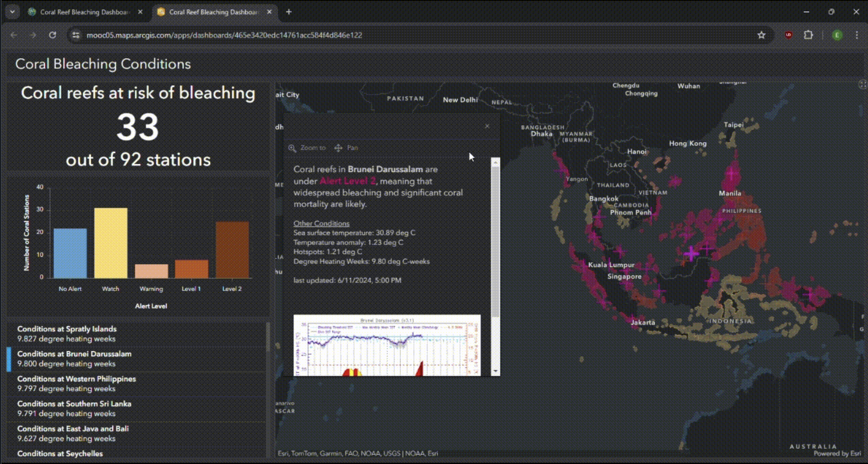Select Conditions at East Java and Bali row
Viewport: 868px width, 464px height.
pyautogui.click(x=137, y=433)
